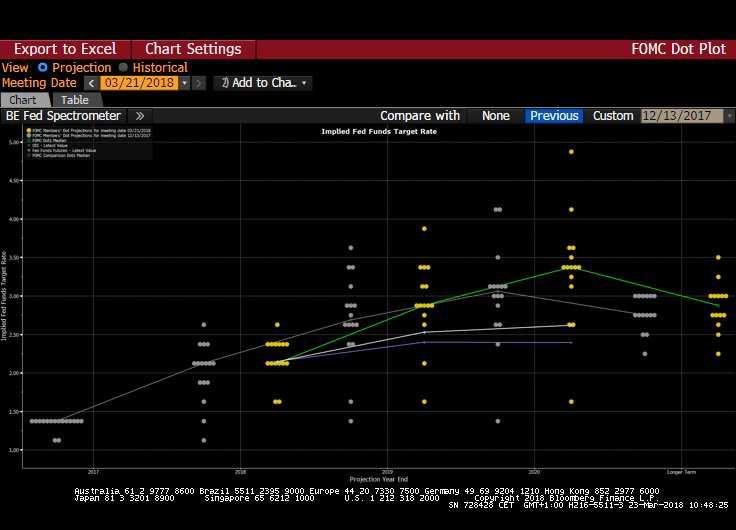
Task: Click the lowest yellow Longer Term dot at 2.25
Action: [718, 354]
